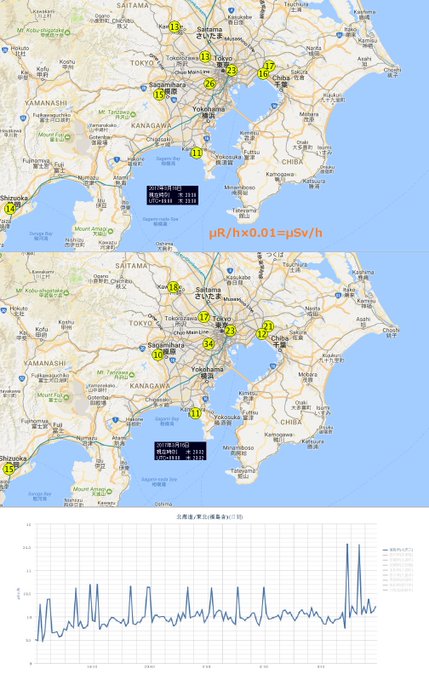Open marker 23 at Tokyo on bottom map

[x=230, y=331]
